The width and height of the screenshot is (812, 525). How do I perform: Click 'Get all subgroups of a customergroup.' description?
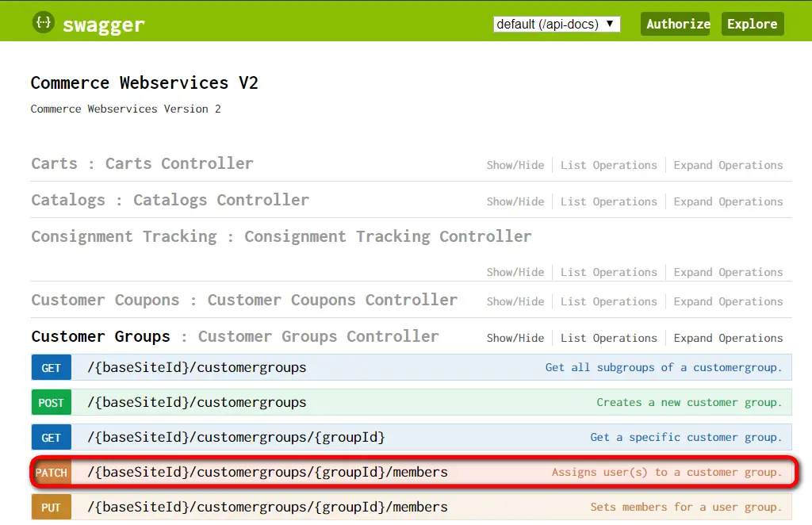point(664,368)
